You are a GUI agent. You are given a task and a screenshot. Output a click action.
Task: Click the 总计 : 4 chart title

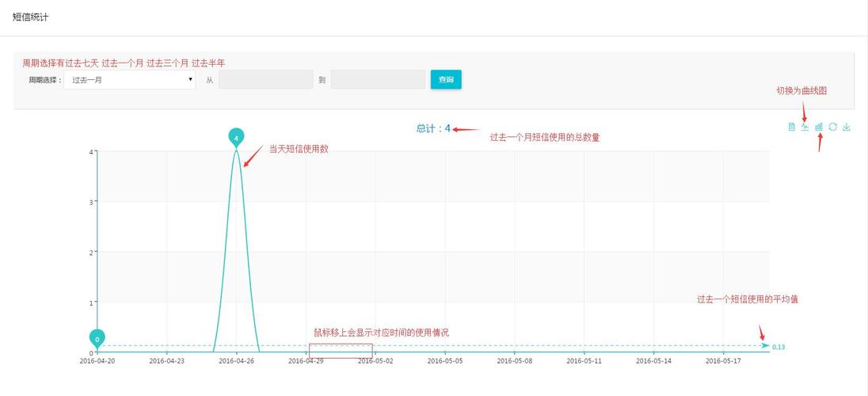tap(433, 128)
